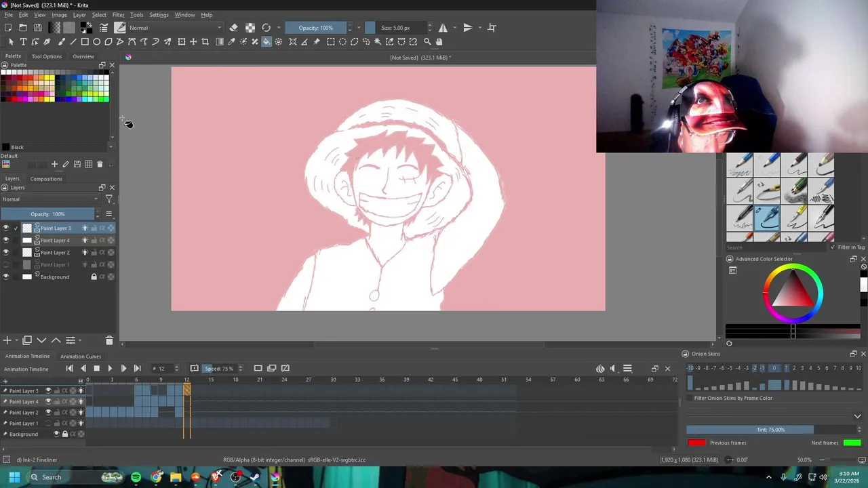The height and width of the screenshot is (488, 868).
Task: Go to the next frame
Action: click(123, 369)
